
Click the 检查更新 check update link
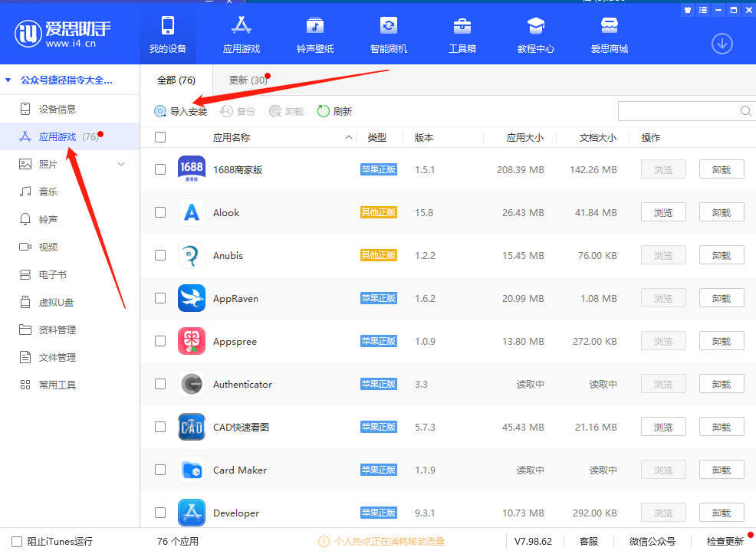coord(725,542)
